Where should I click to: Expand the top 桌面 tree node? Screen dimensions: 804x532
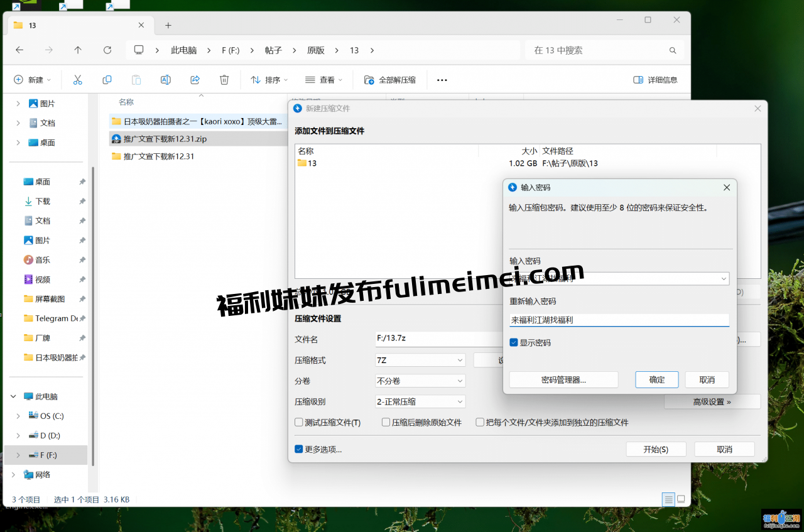click(x=18, y=143)
